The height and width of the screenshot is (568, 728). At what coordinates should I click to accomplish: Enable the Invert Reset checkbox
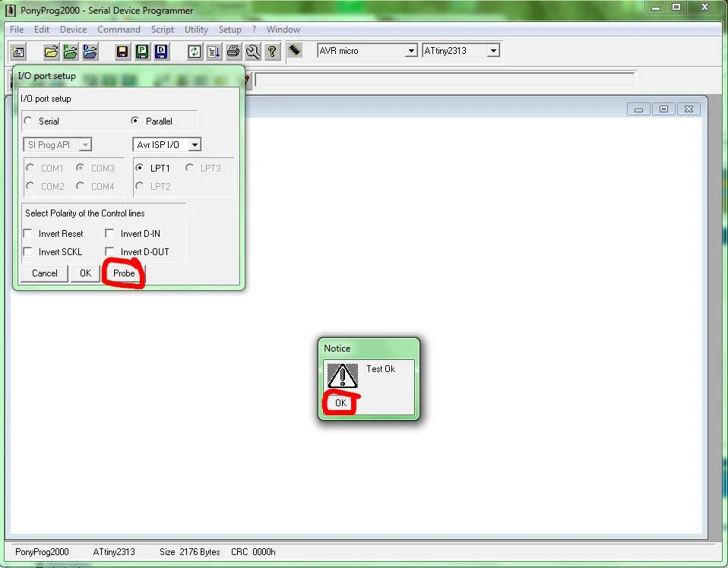28,233
